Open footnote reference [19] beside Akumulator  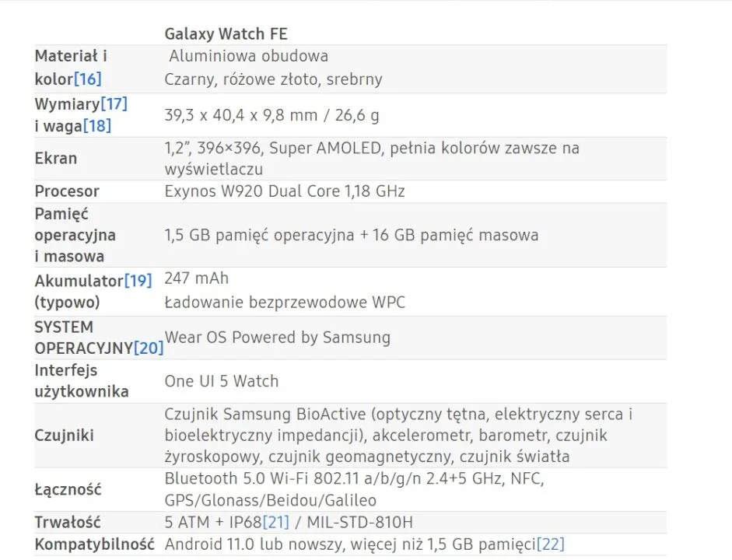point(138,280)
